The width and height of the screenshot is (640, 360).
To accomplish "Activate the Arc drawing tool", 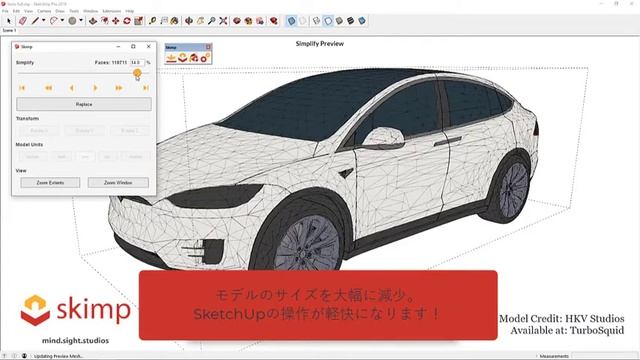I will click(x=54, y=21).
